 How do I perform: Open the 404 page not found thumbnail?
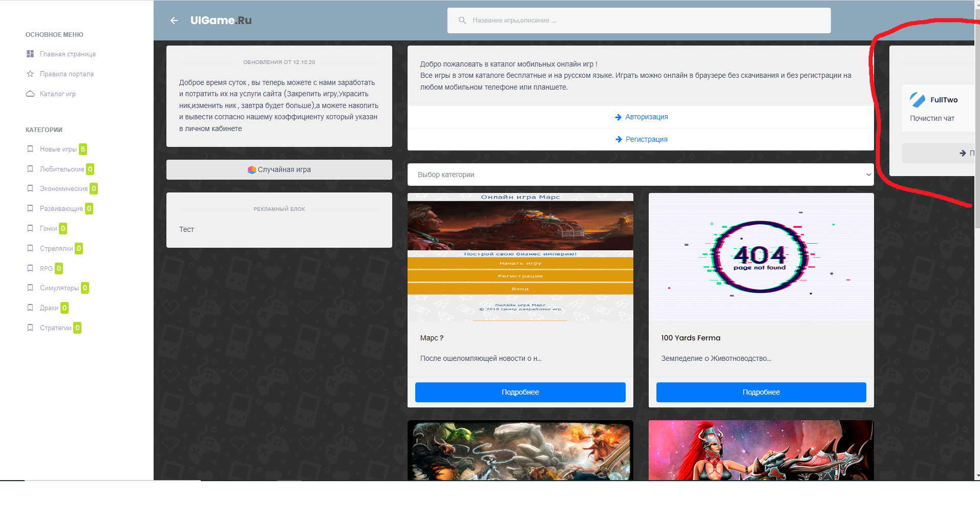[x=761, y=257]
